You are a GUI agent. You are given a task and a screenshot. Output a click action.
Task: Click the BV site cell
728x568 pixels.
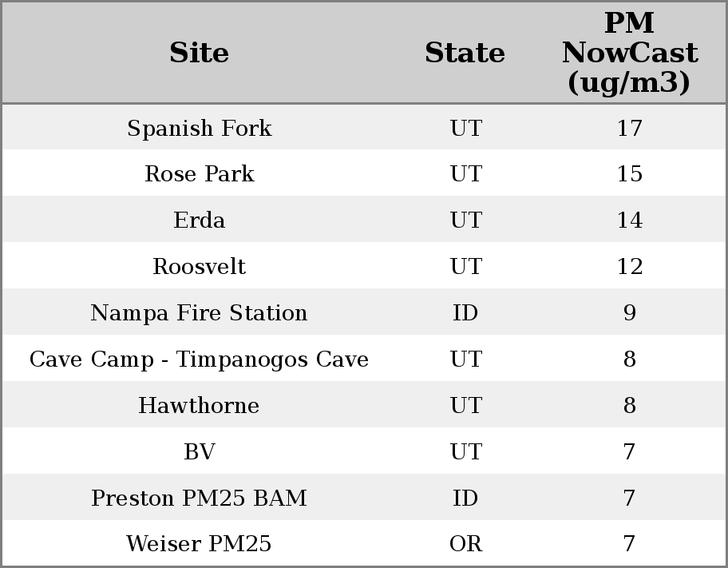click(199, 452)
